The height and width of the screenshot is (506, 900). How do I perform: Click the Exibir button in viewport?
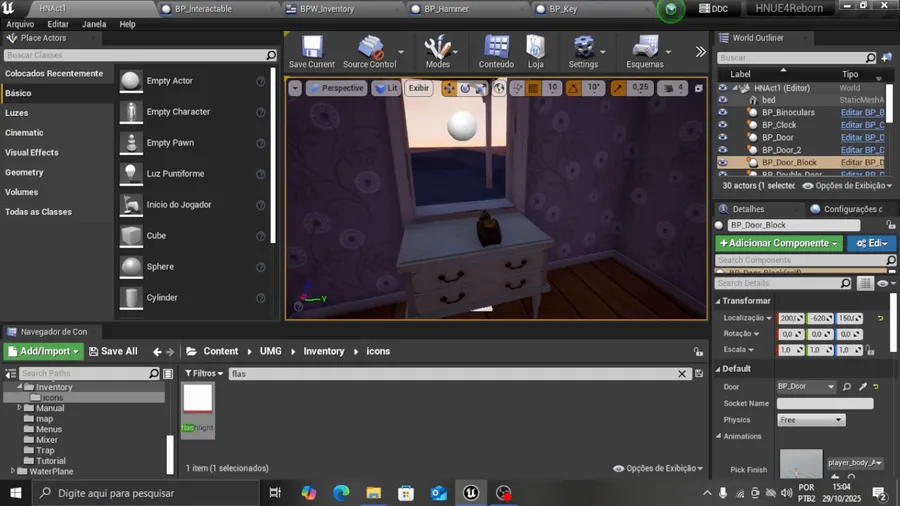click(x=418, y=88)
